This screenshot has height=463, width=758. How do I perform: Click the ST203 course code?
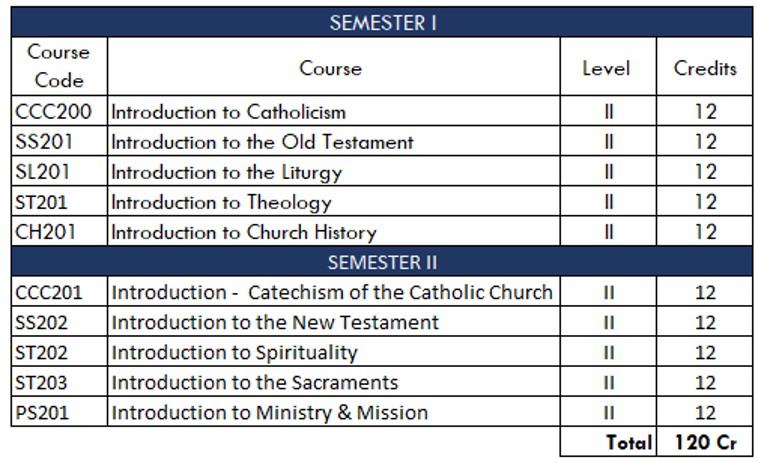(x=44, y=383)
